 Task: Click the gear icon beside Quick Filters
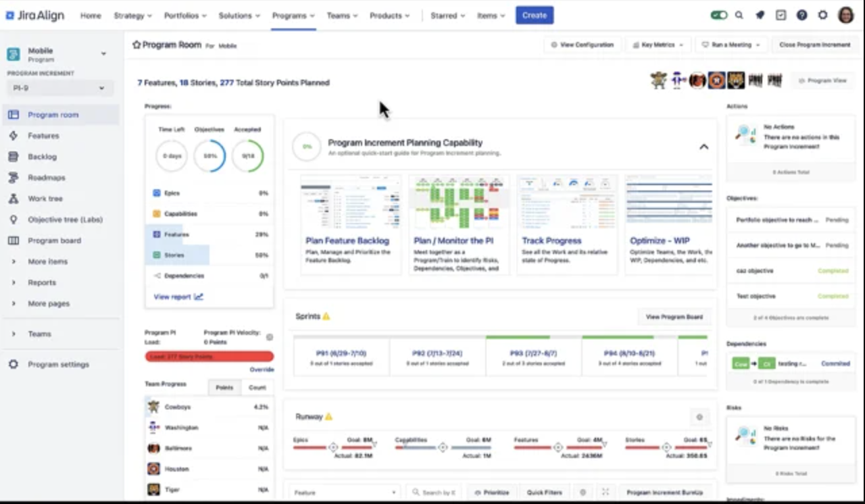[x=583, y=493]
